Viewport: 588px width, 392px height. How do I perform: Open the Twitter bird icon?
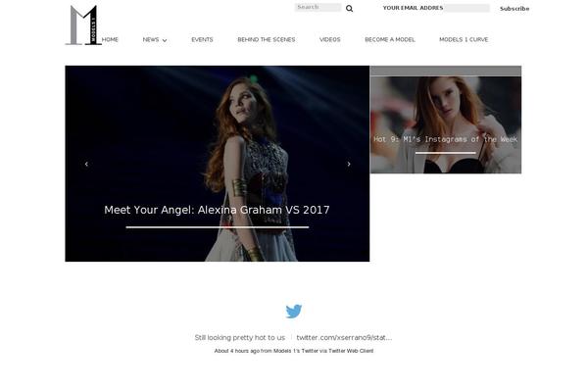coord(294,311)
